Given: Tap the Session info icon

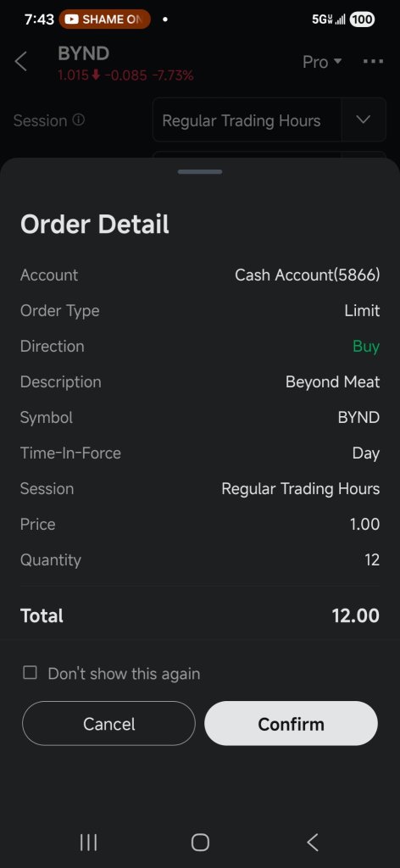Looking at the screenshot, I should tap(79, 120).
